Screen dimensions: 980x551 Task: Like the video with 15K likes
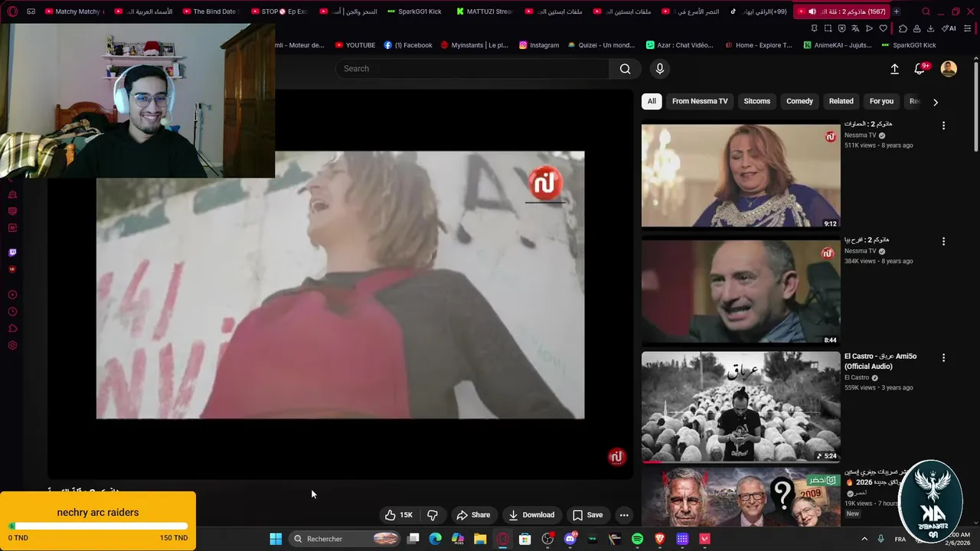pyautogui.click(x=399, y=515)
